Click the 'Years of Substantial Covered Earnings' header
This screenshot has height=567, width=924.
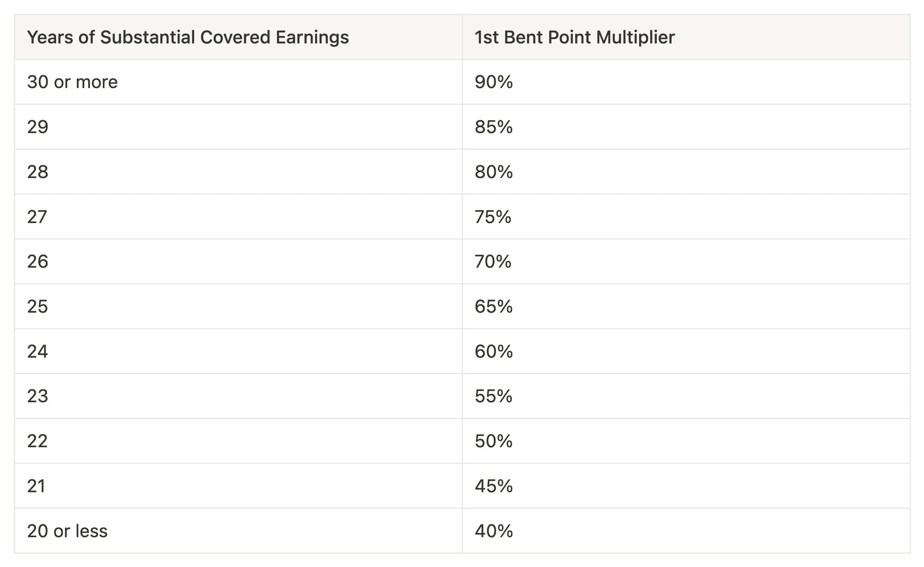pos(238,37)
